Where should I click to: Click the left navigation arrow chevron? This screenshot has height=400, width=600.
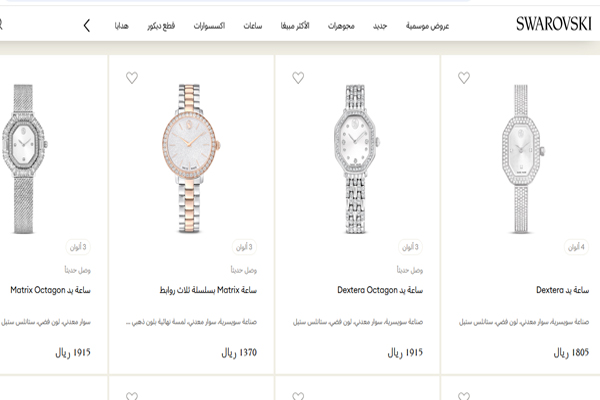(87, 26)
